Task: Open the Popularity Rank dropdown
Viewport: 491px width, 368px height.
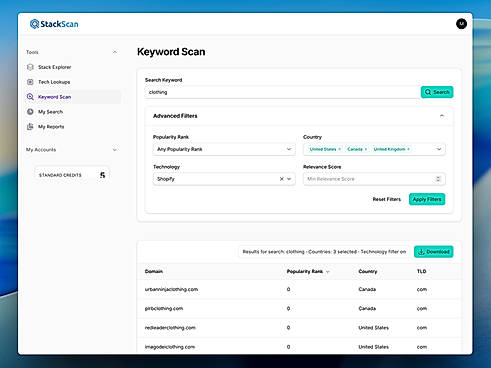Action: (x=224, y=149)
